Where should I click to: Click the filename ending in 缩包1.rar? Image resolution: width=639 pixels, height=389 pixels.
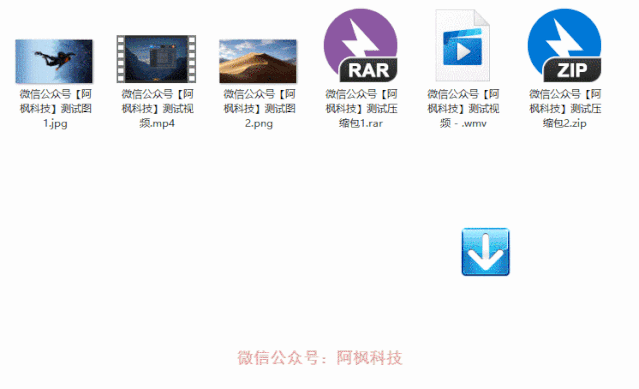(x=361, y=109)
